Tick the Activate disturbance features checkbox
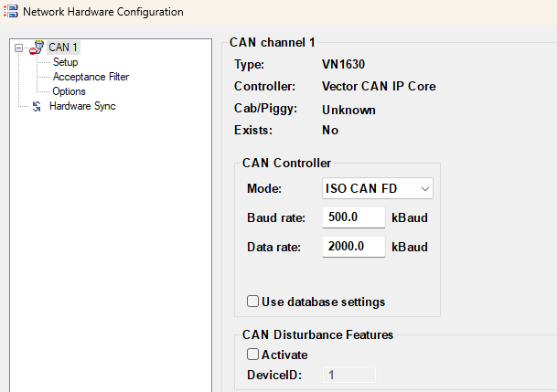Image resolution: width=557 pixels, height=392 pixels. (x=252, y=354)
